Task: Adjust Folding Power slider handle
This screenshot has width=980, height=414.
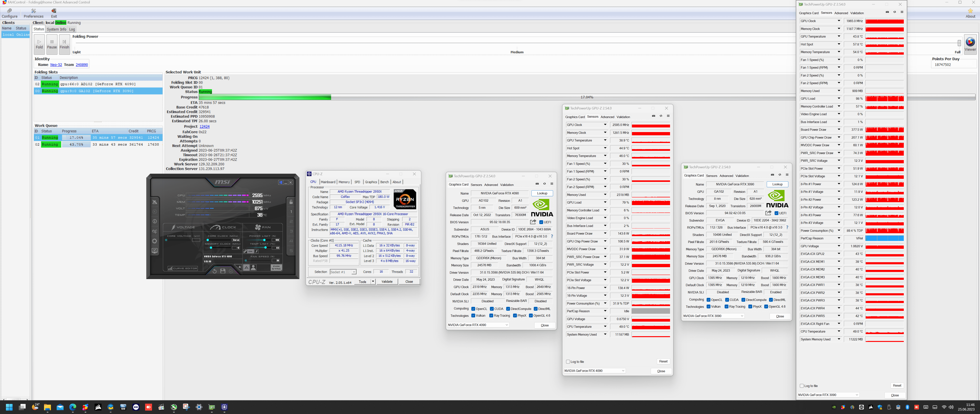Action: (959, 43)
